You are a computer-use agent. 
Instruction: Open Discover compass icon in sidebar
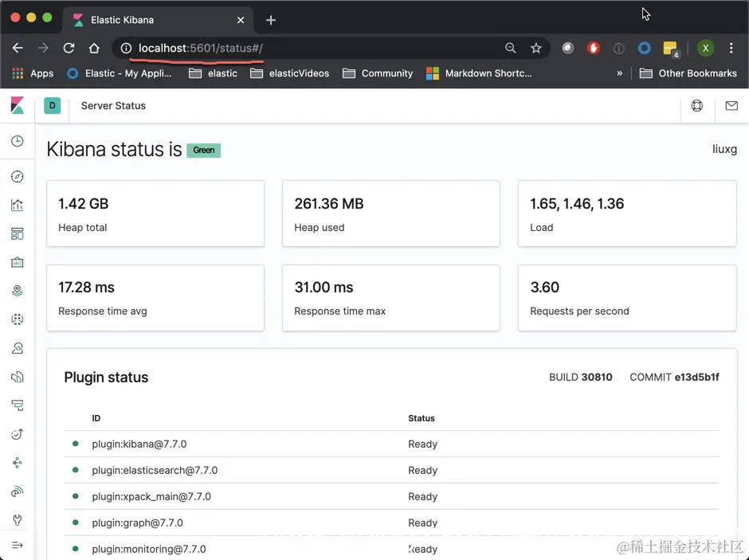click(18, 177)
